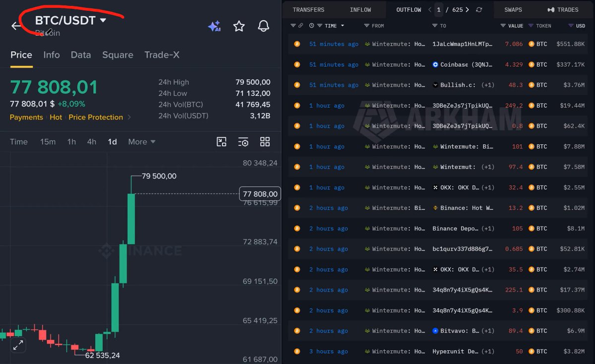Screen dimensions: 595x364
Task: Go back using the arrow beside BTC/USDT
Action: 16,26
